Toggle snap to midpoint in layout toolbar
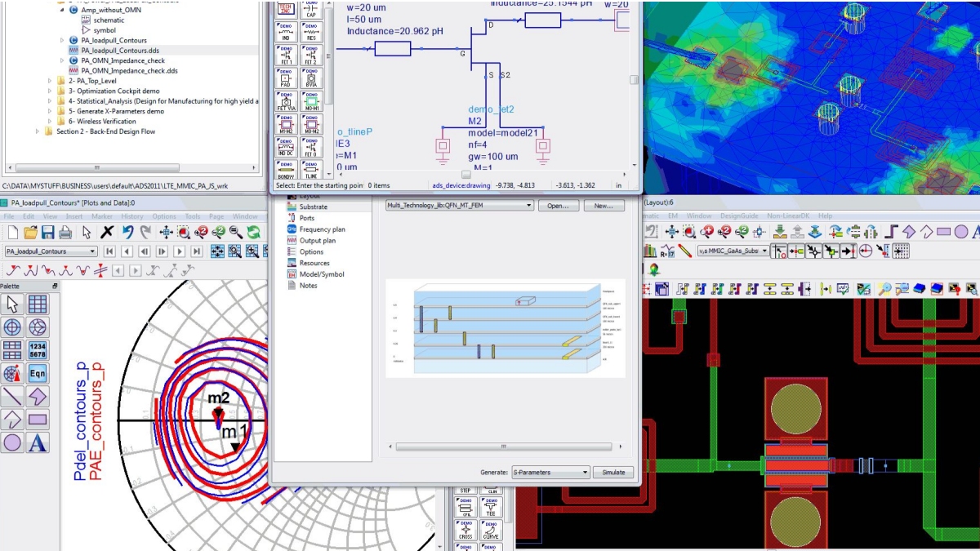This screenshot has width=980, height=551. tap(849, 251)
